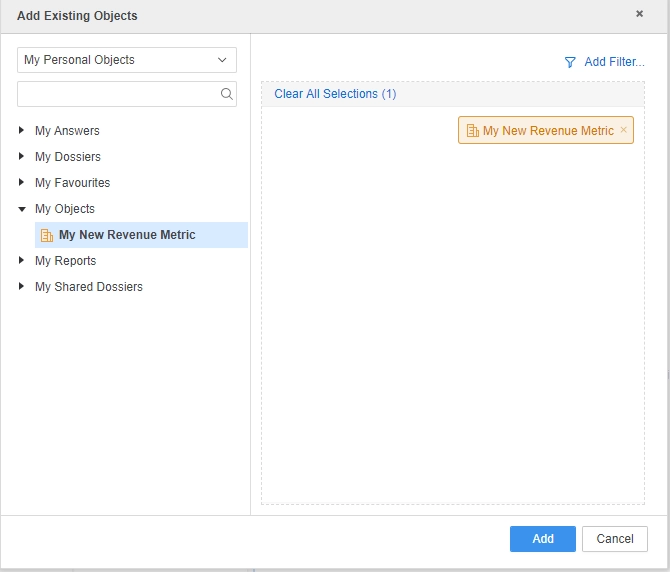The image size is (670, 572).
Task: Open the My Personal Objects dropdown
Action: [127, 60]
